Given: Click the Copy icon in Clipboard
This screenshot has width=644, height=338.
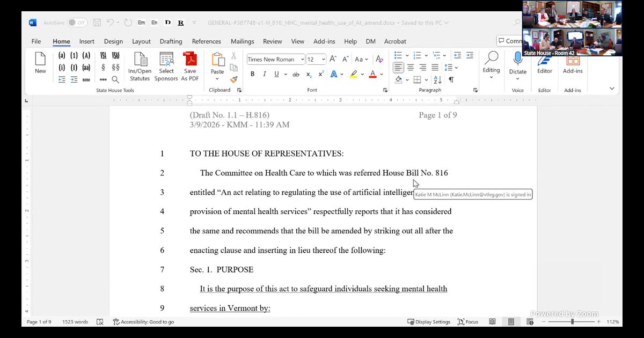Looking at the screenshot, I should pyautogui.click(x=233, y=68).
